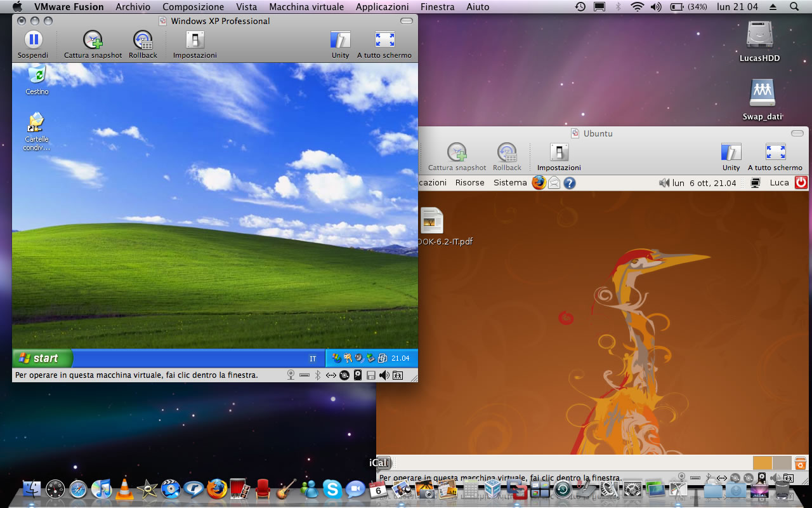Viewport: 812px width, 508px height.
Task: Click Cattura snapshot in the Ubuntu window
Action: tap(457, 157)
